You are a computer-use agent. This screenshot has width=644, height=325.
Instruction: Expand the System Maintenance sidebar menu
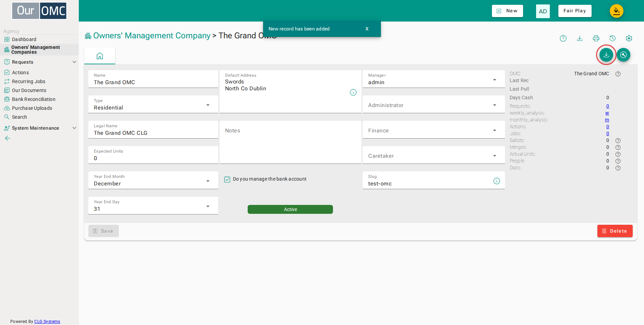[x=39, y=128]
